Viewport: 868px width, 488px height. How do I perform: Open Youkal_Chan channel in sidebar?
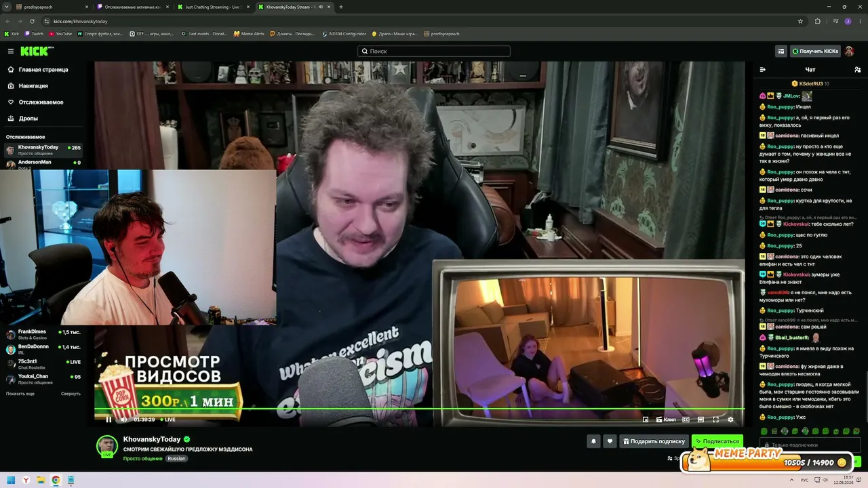tap(43, 379)
